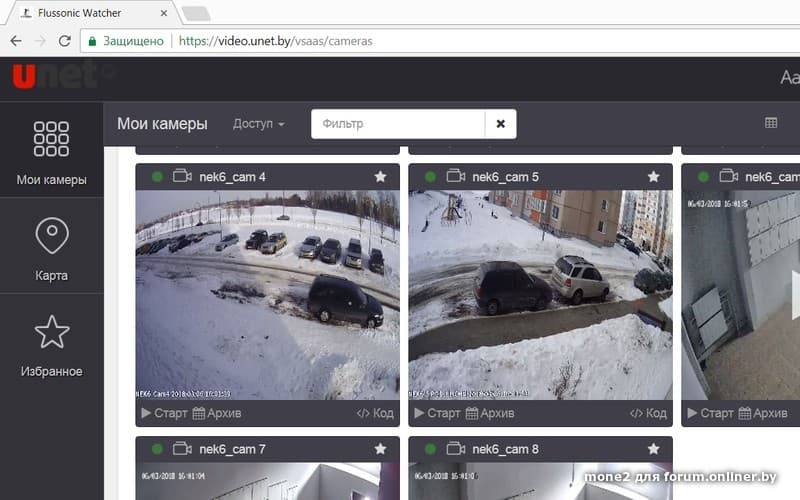Open nek6_cam 7 video thumbnail
This screenshot has width=800, height=500.
267,481
